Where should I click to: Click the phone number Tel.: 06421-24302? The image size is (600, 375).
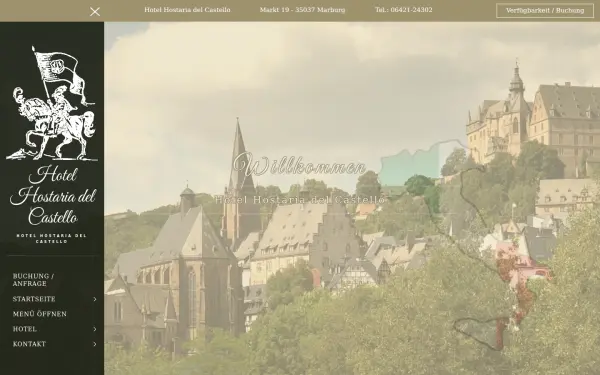point(404,10)
